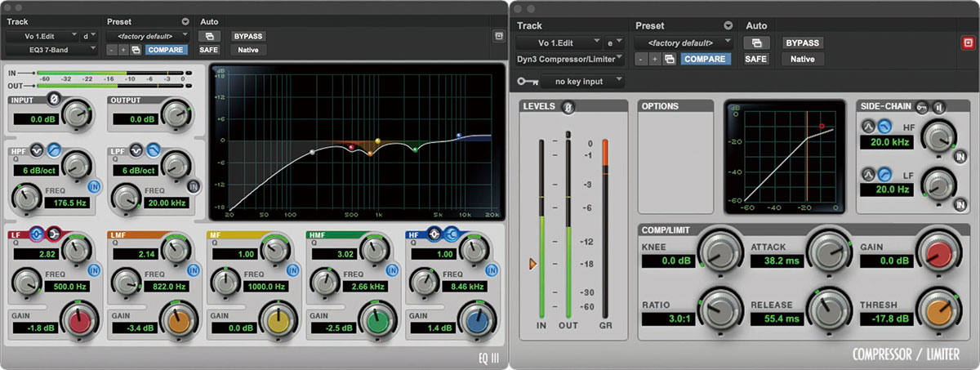Open compressor automation enable window icon
Screen dimensions: 980x370
click(x=756, y=42)
